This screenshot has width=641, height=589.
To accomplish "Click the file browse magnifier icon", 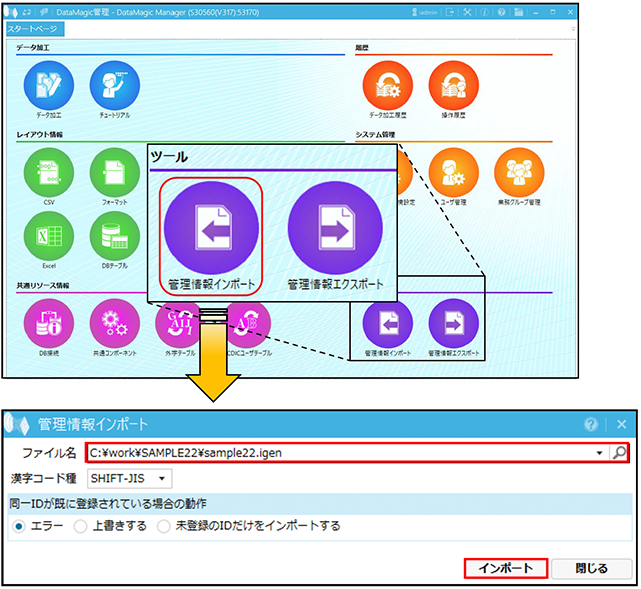I will point(619,453).
